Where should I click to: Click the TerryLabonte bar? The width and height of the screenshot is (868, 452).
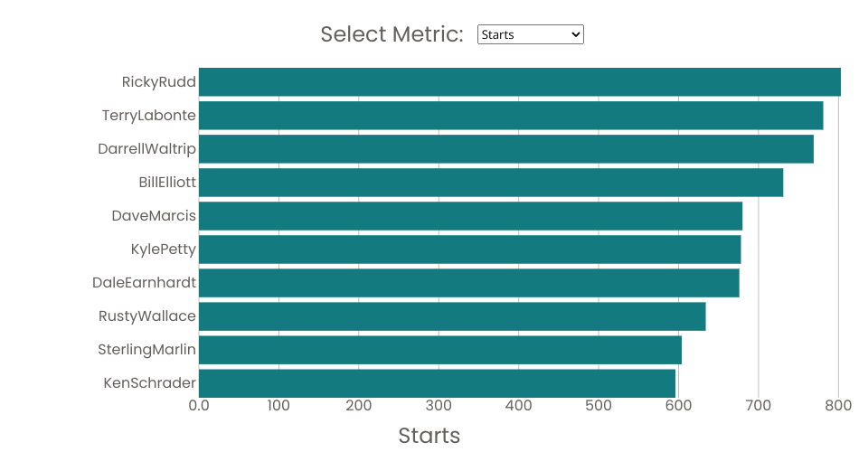tap(511, 116)
